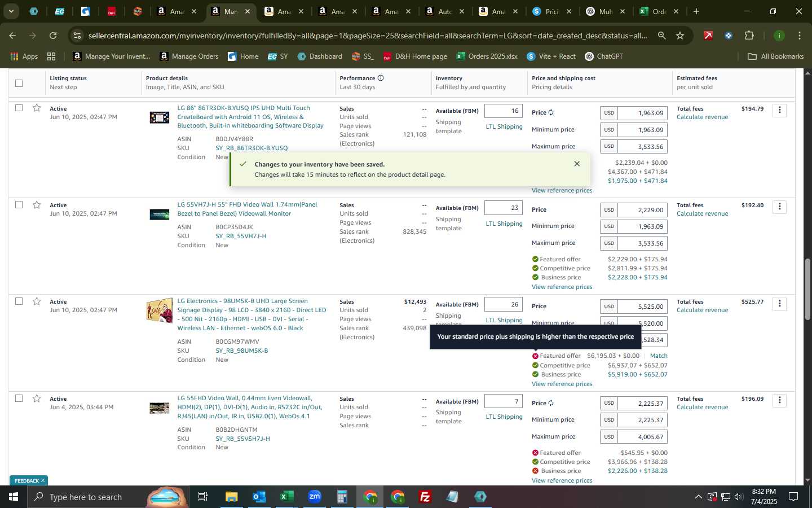Select the LG 98UM5K-B listing checkbox
Viewport: 812px width, 508px height.
click(x=19, y=301)
